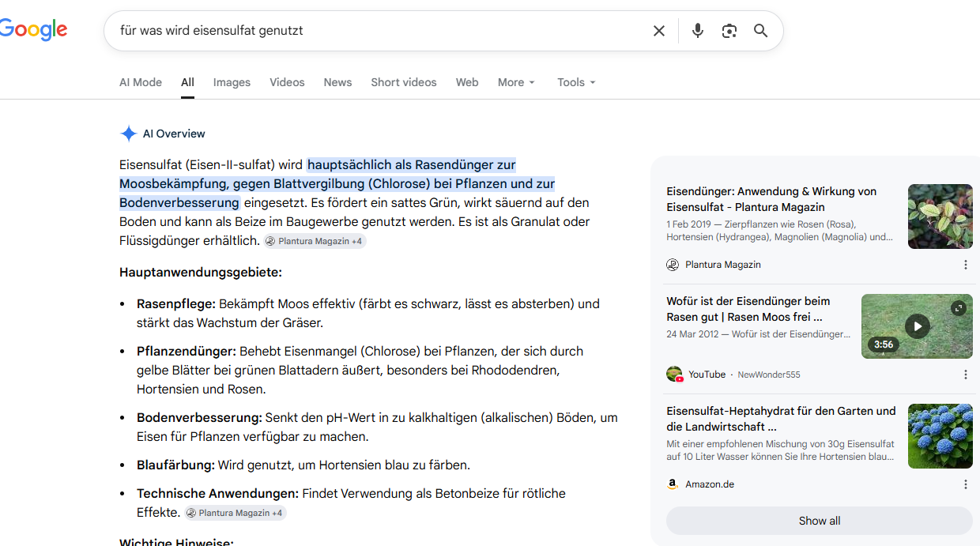Click the AI Overview sparkle icon
This screenshot has height=546, width=980.
point(129,134)
